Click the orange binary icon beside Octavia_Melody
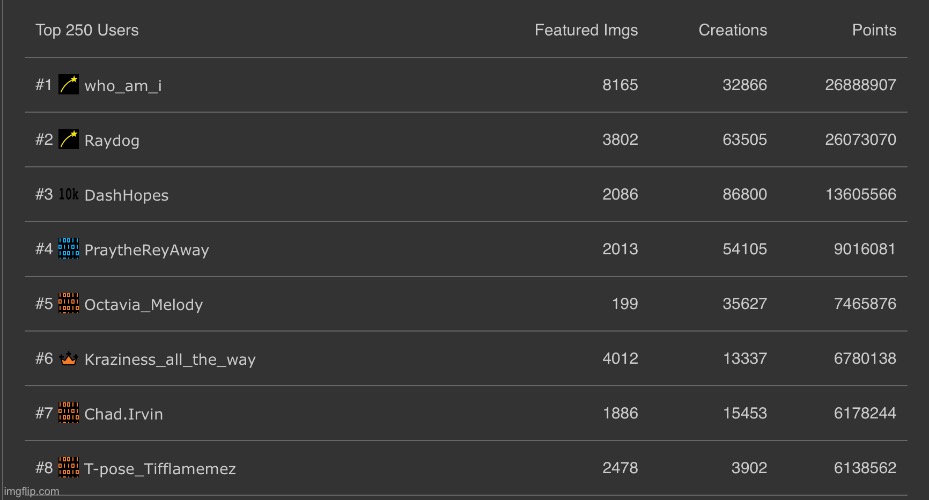 69,303
